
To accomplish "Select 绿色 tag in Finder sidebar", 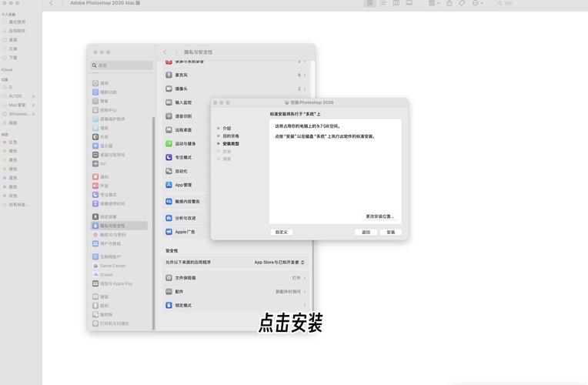I will 10,169.
